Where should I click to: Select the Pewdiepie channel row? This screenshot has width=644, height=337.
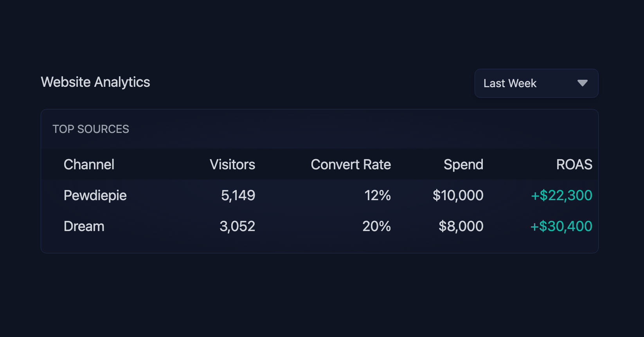(x=320, y=195)
